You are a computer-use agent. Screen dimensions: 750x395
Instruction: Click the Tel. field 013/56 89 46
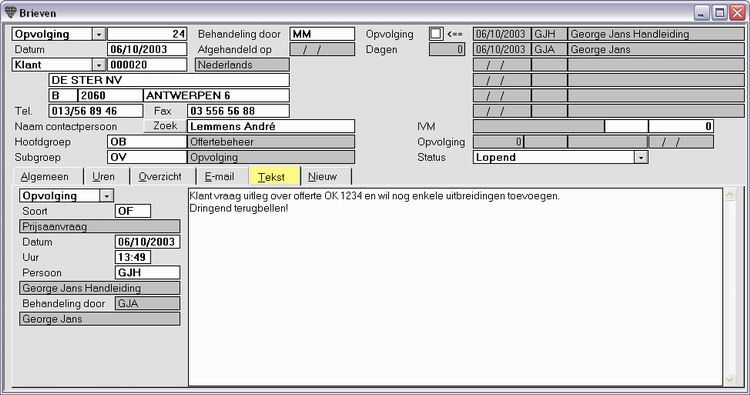pyautogui.click(x=96, y=111)
